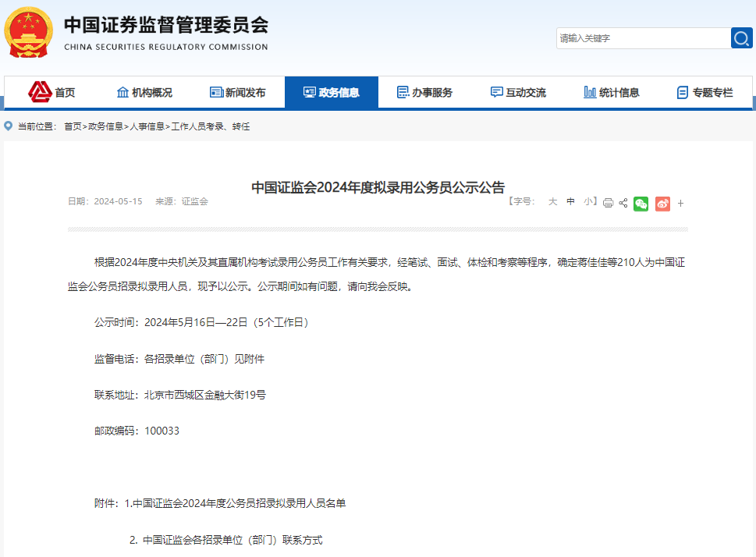Open the share icon next to print
Image resolution: width=756 pixels, height=557 pixels.
pos(623,203)
